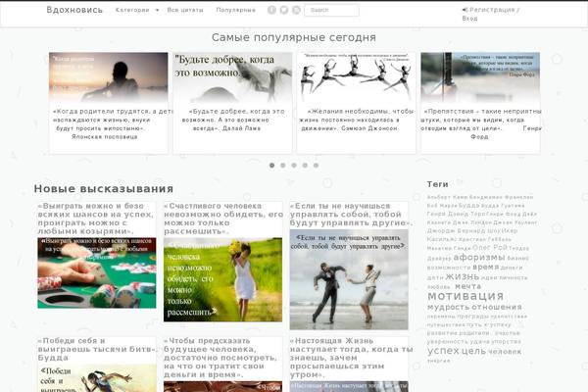Select the мудрость tag
588x392 pixels.
[x=448, y=307]
